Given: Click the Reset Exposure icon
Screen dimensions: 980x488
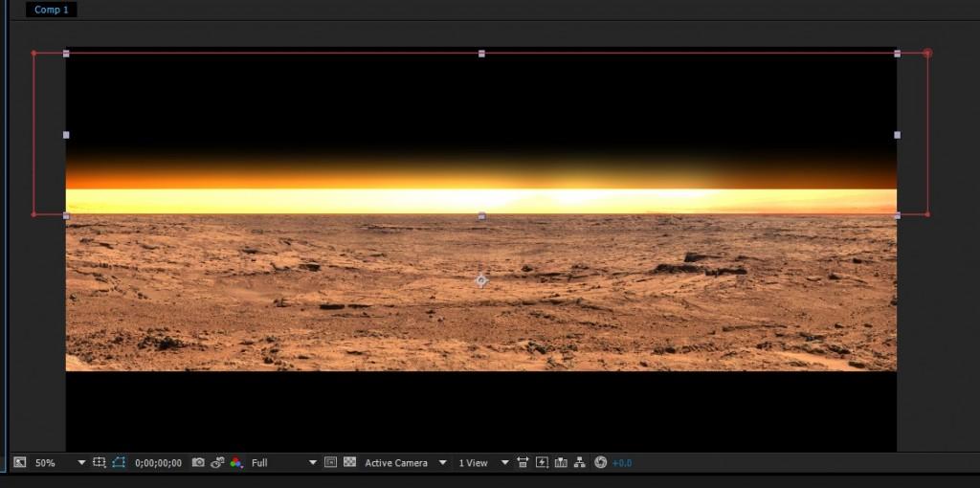Looking at the screenshot, I should coord(600,463).
